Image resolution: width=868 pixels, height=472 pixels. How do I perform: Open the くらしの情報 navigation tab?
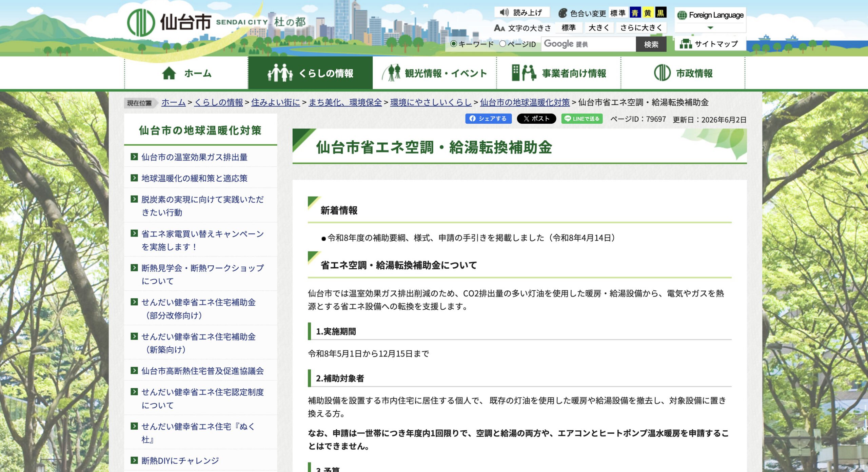310,73
